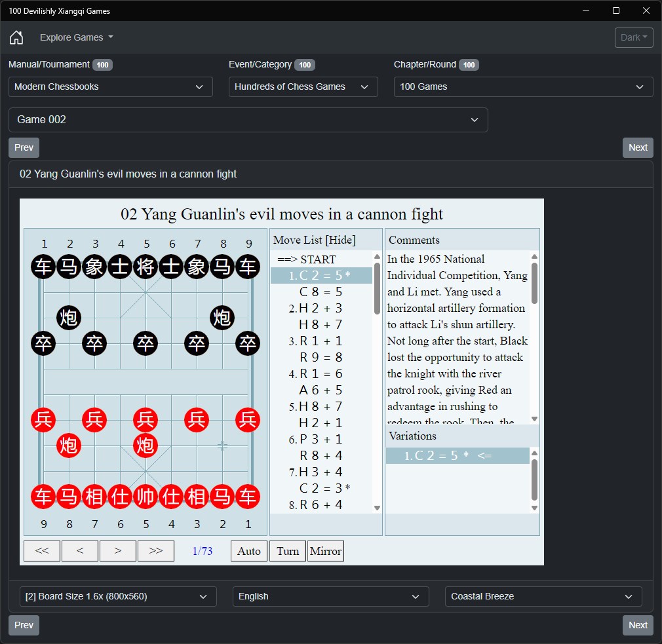
Task: Expand the Hundreds of Chess Games dropdown
Action: click(303, 87)
